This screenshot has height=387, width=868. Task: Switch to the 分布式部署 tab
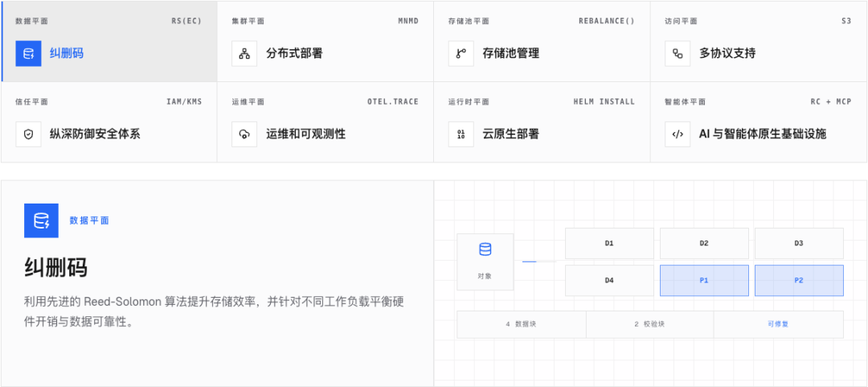(x=325, y=42)
